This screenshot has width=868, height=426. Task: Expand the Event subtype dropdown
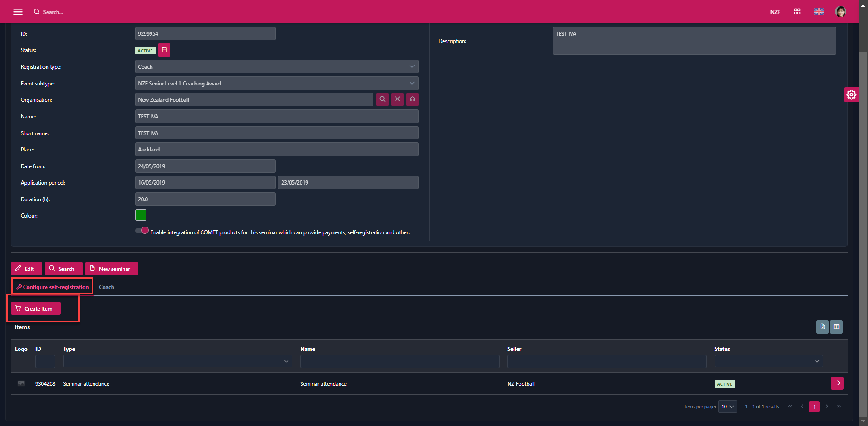(412, 83)
